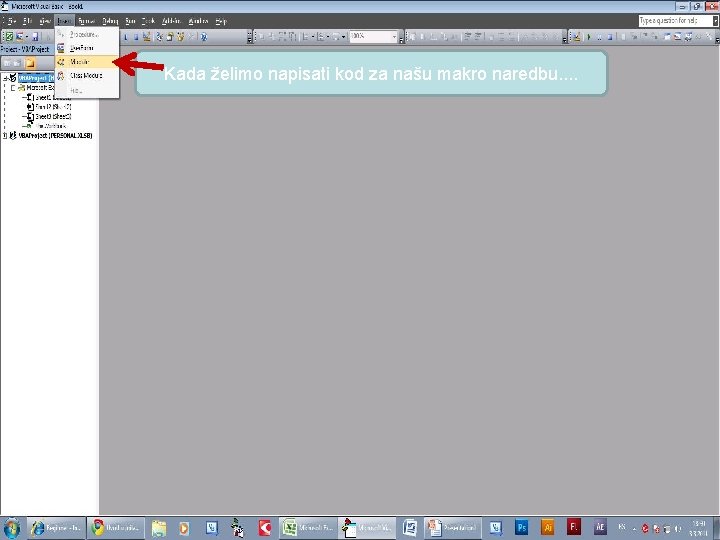The image size is (720, 540).
Task: Open the Run menu
Action: tap(130, 21)
